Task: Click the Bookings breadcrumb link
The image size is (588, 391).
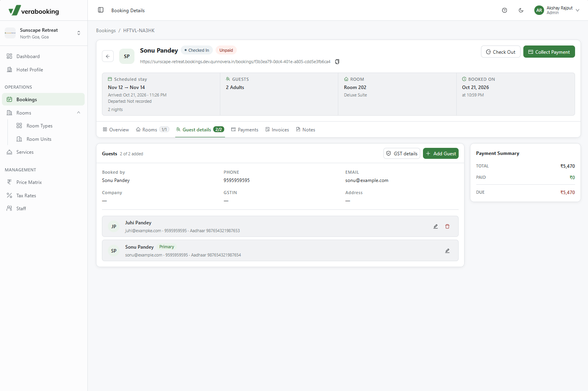Action: click(106, 31)
